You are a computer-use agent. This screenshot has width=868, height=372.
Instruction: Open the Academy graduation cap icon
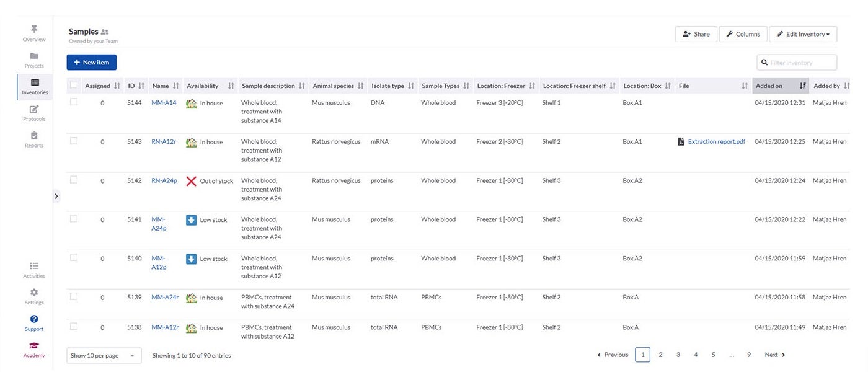(x=34, y=347)
